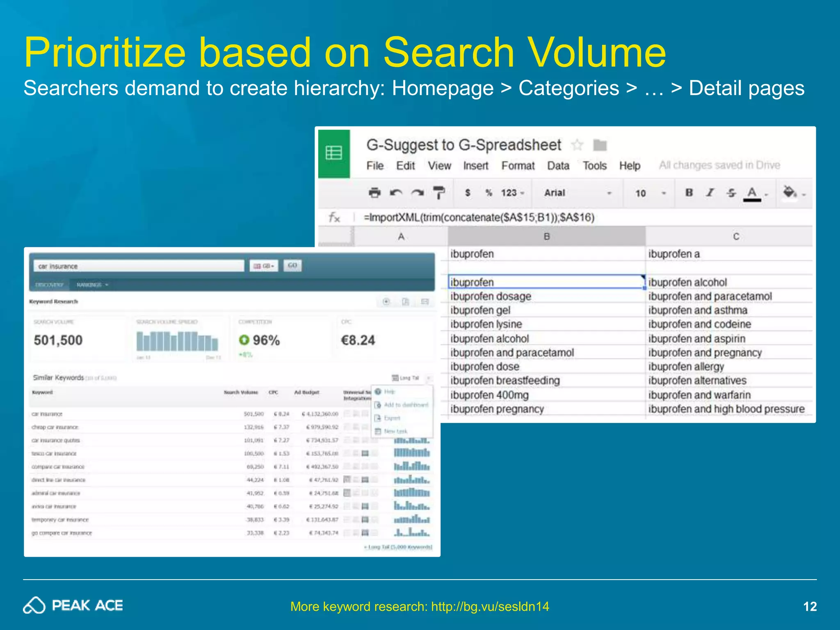Select cell 'ibuprofen and high blood pressure'
840x630 pixels.
click(729, 409)
